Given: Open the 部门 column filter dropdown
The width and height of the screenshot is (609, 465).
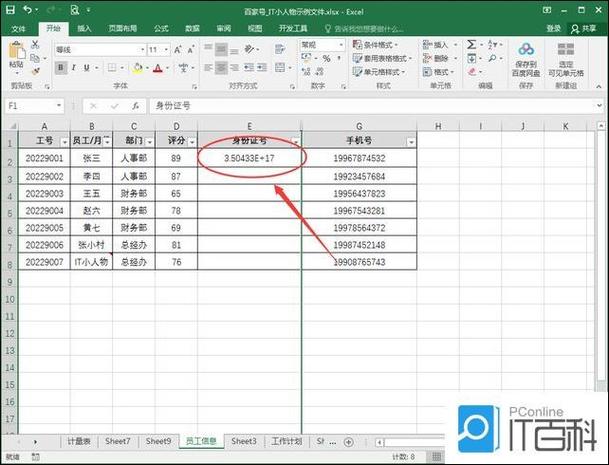Looking at the screenshot, I should tap(150, 142).
